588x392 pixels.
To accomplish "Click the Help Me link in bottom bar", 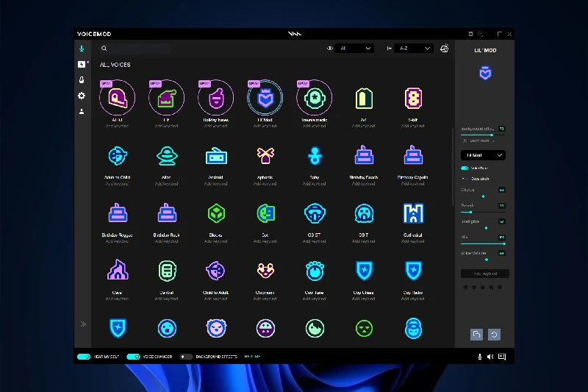I will (x=252, y=357).
